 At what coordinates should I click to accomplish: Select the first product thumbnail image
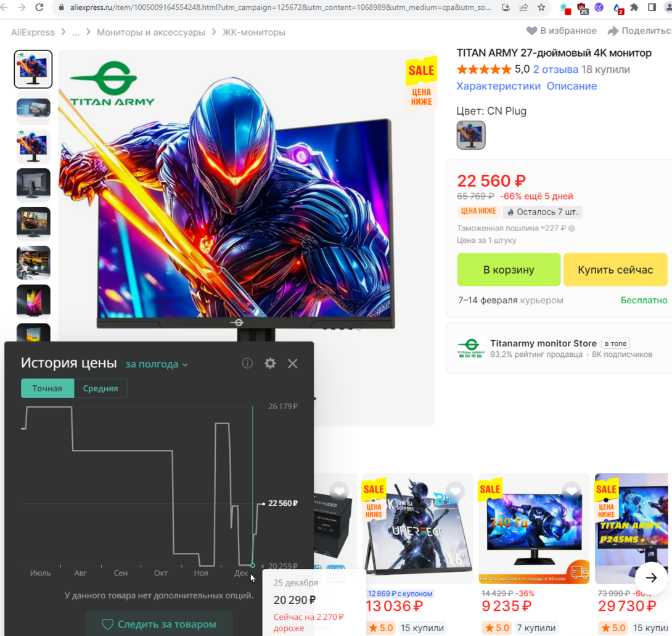pyautogui.click(x=33, y=69)
